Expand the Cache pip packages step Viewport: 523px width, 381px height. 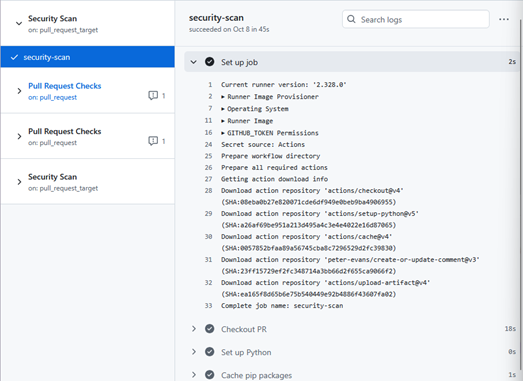(x=193, y=375)
